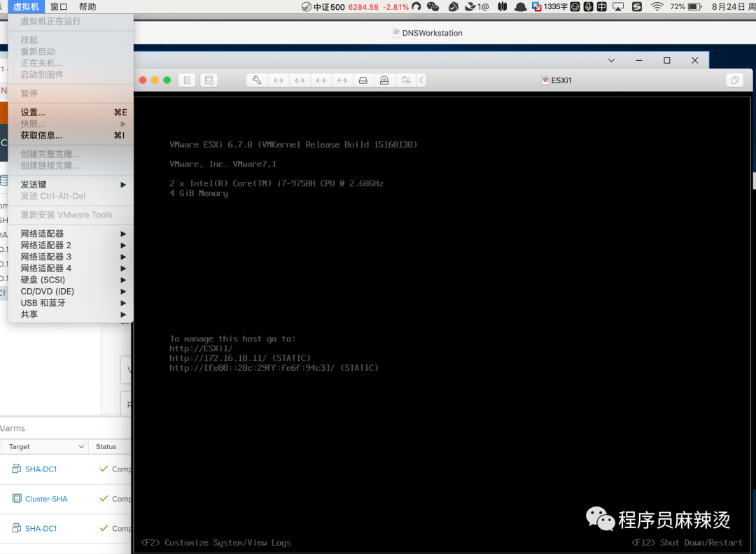Click the window mode icon right of ESXi1 title
Viewport: 756px width, 554px height.
(x=734, y=80)
